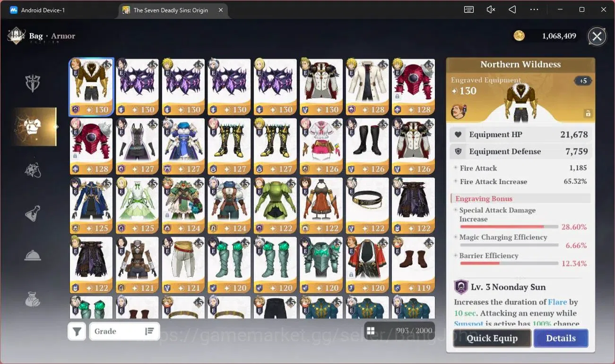Open the Potion category sidebar icon
The height and width of the screenshot is (364, 615).
click(x=33, y=213)
